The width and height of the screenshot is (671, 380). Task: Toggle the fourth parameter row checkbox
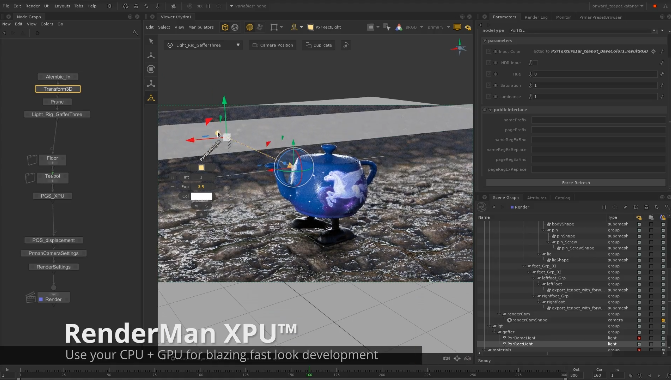[488, 85]
